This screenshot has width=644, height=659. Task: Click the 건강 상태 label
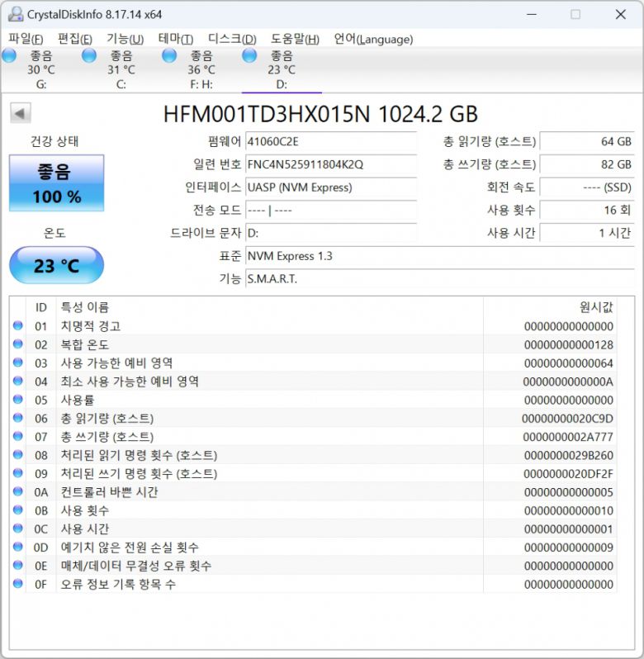pos(54,141)
